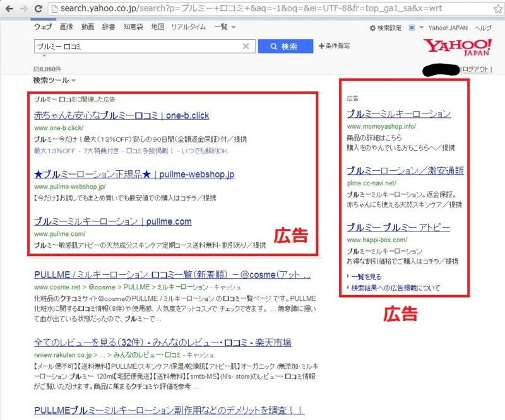
Task: Click 7大特典付き sublink
Action: [x=101, y=151]
